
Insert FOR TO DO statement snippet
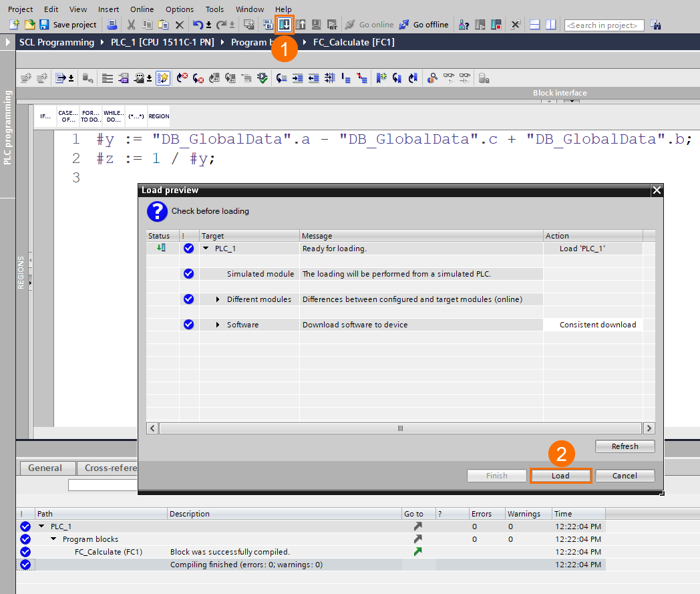click(x=91, y=116)
